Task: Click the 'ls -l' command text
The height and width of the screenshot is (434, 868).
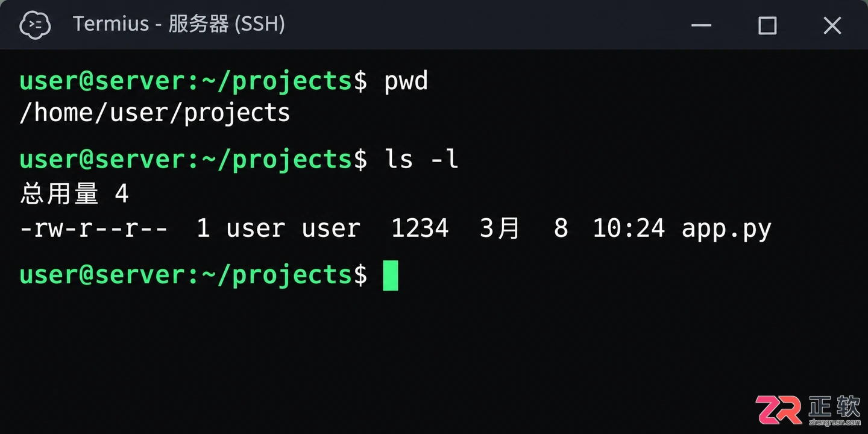Action: tap(421, 159)
